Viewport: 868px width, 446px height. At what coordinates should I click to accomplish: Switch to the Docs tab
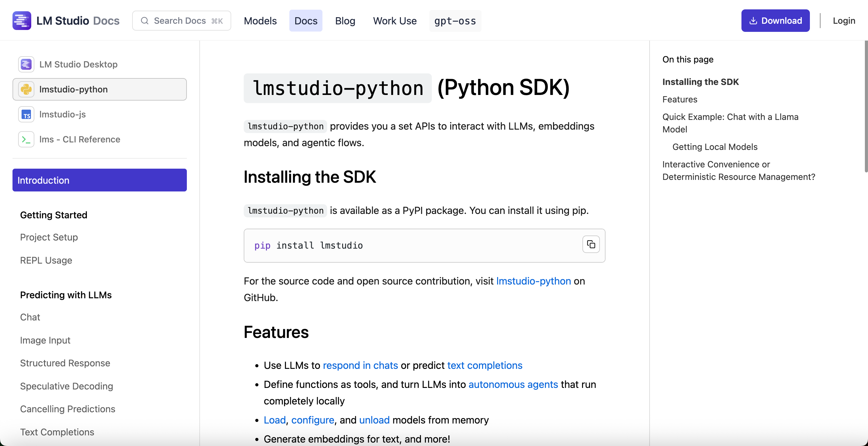coord(305,21)
